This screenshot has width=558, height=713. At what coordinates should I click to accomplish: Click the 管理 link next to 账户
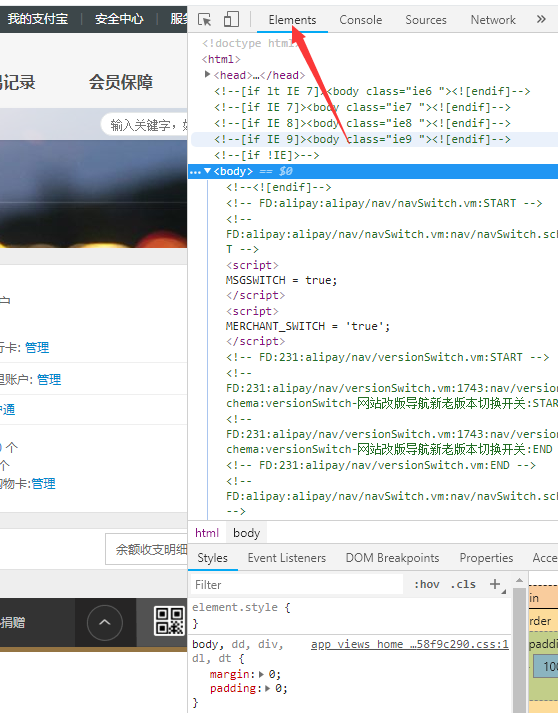(x=49, y=379)
